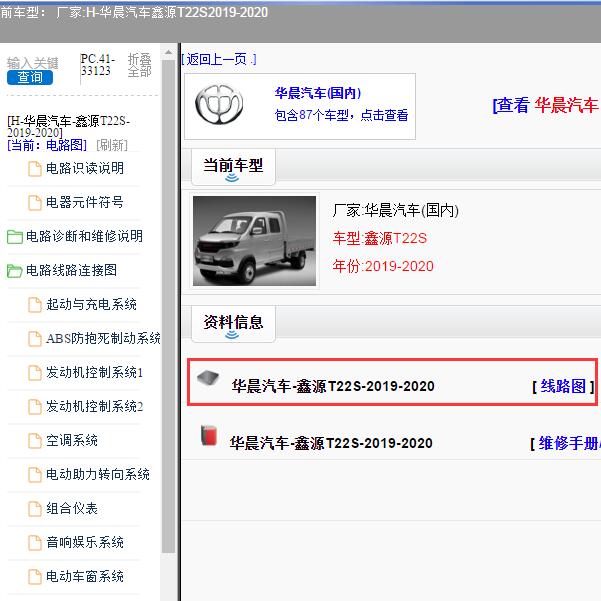Click the [H-华晨汽车-鑫源T22S-2019-2020] sidebar heading

pos(68,127)
